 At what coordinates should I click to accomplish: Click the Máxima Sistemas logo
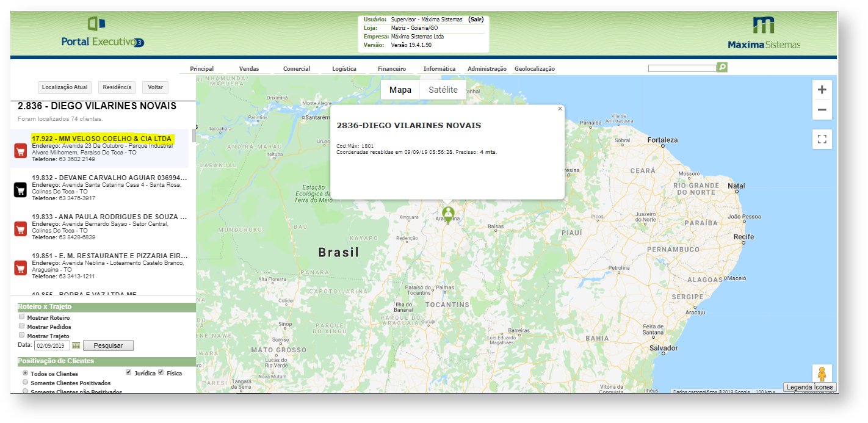click(764, 33)
